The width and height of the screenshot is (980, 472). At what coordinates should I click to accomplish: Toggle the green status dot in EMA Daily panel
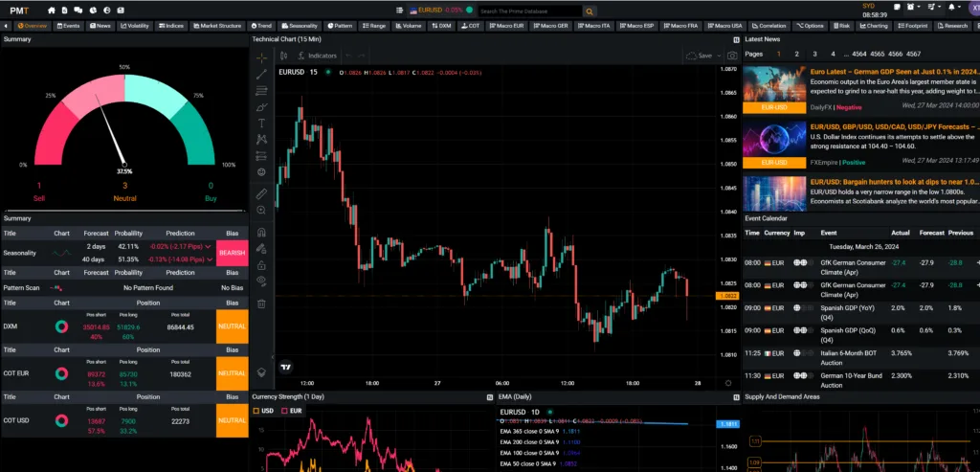click(550, 412)
